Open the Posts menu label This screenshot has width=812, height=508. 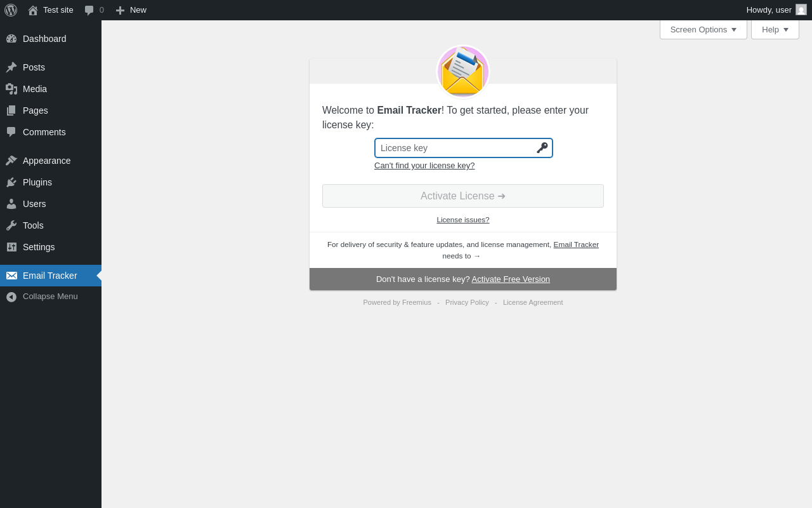coord(34,67)
